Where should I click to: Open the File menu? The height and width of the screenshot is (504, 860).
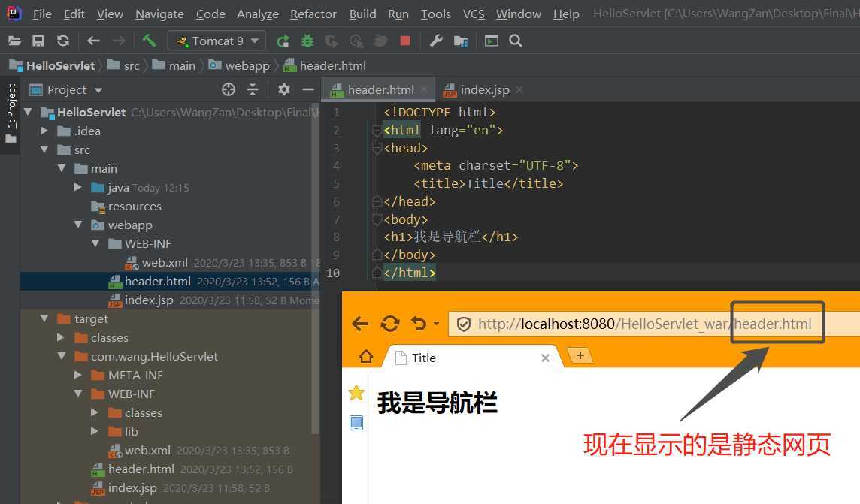(x=41, y=14)
